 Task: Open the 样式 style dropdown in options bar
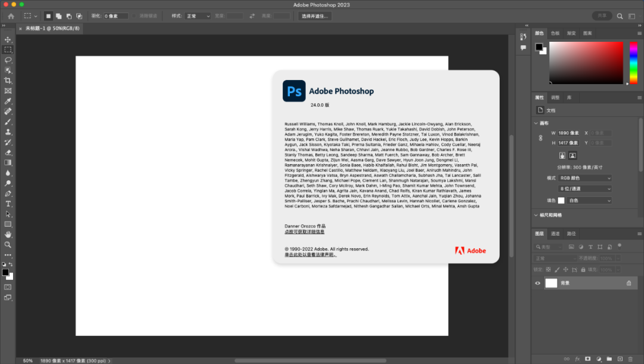coord(197,16)
